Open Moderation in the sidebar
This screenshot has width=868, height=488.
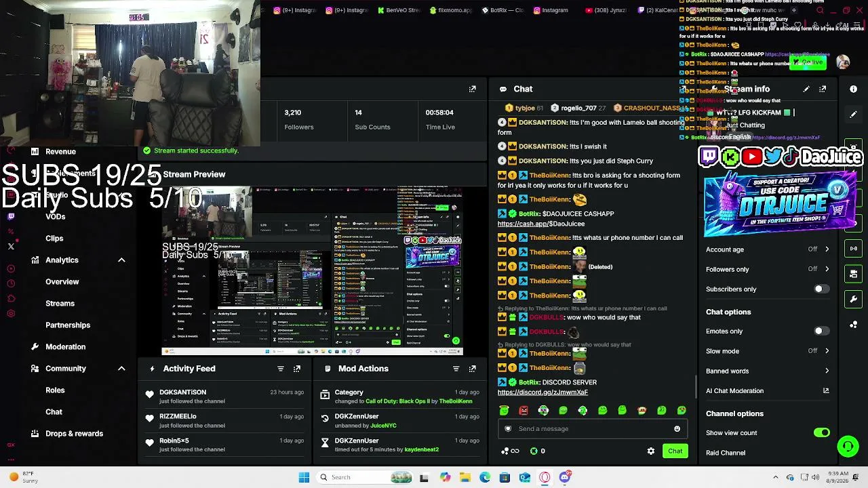[x=65, y=347]
